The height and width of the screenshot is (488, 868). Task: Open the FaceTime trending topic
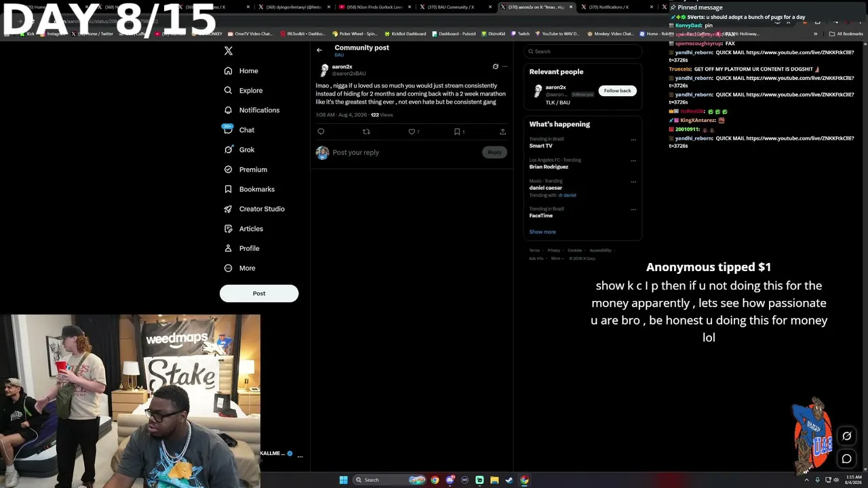coord(541,216)
